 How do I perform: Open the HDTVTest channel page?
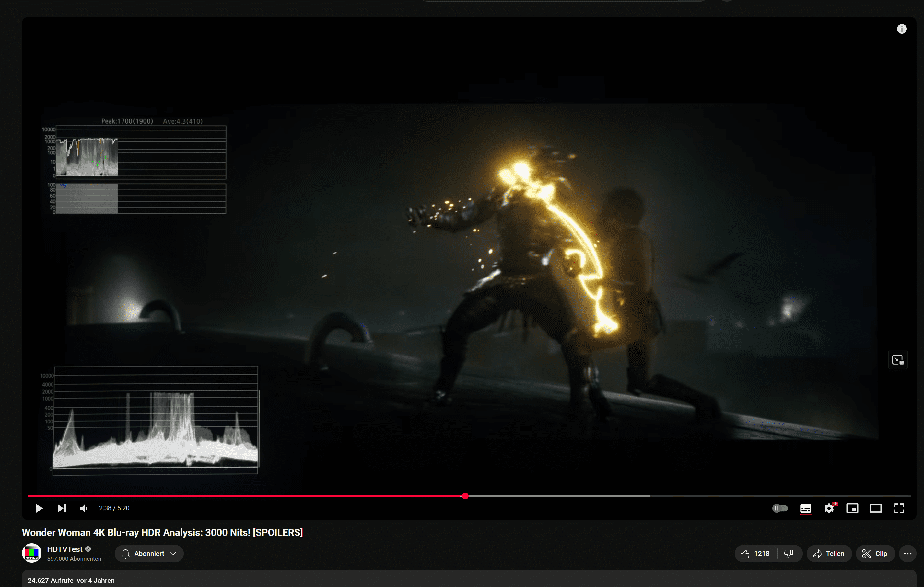(x=64, y=549)
